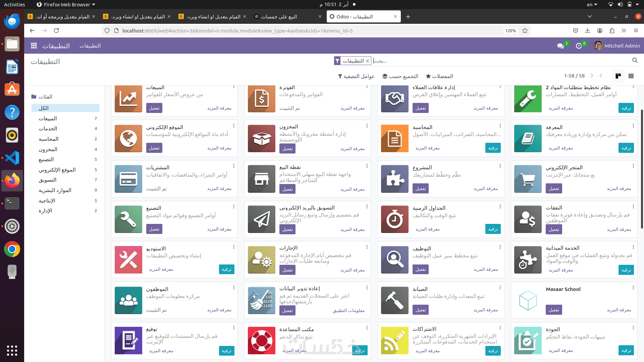Activate the Masaar School module (تفعيل)
The height and width of the screenshot is (362, 644).
554,310
